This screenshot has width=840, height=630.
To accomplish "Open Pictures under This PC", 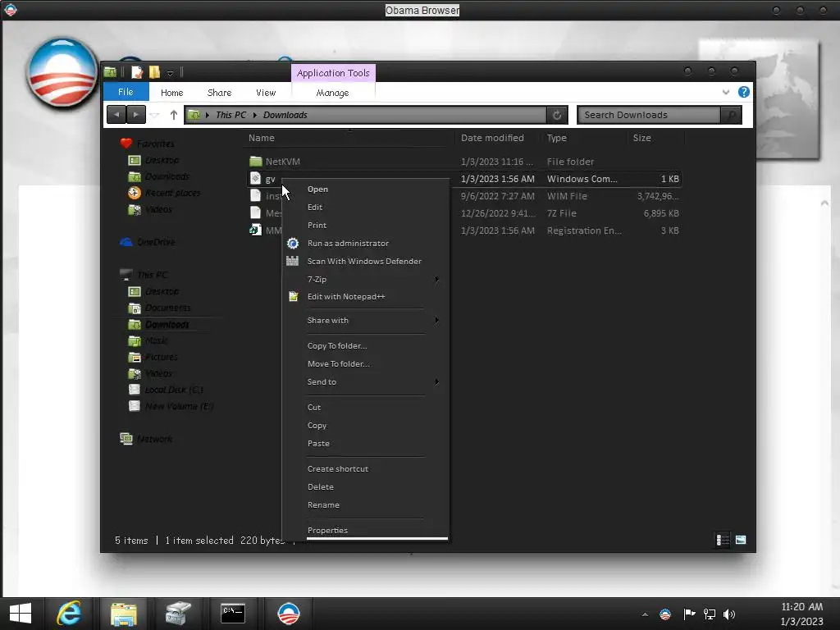I will [161, 358].
